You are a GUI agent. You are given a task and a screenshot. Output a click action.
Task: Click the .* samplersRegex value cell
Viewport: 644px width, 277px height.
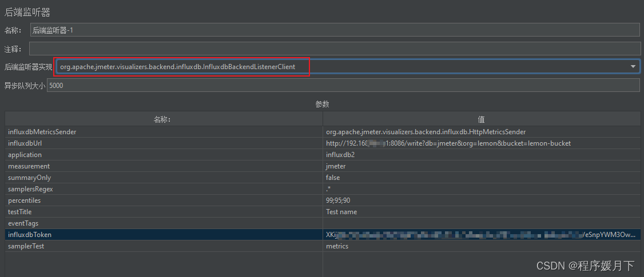[482, 189]
